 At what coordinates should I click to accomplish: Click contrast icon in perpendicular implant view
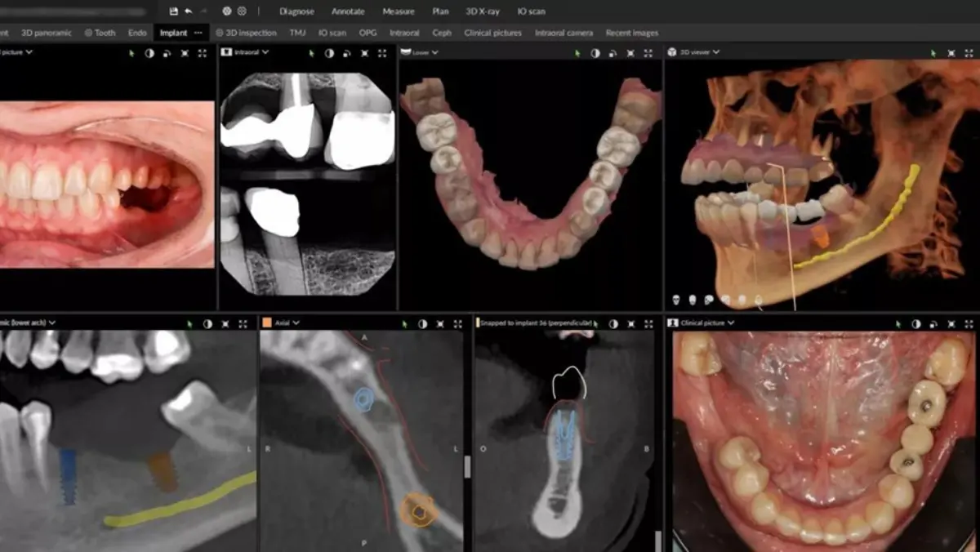coord(613,324)
